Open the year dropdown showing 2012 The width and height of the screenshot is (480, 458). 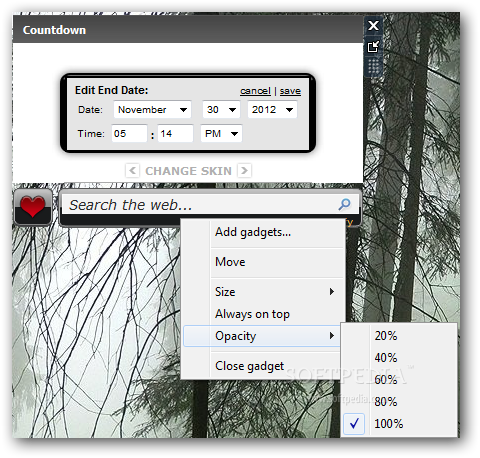(272, 110)
